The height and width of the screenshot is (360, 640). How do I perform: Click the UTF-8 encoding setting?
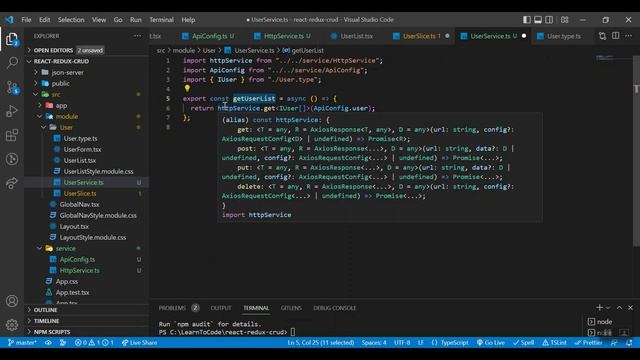[402, 342]
